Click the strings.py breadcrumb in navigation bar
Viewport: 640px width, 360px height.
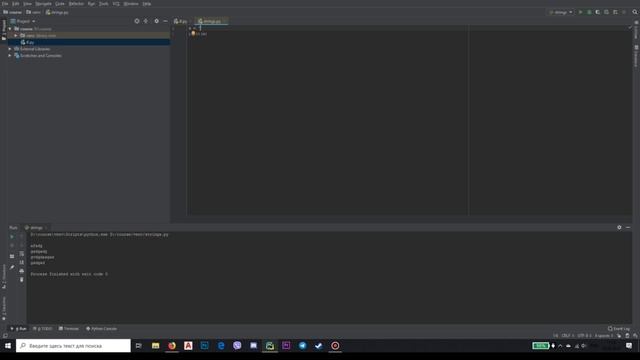pyautogui.click(x=57, y=12)
